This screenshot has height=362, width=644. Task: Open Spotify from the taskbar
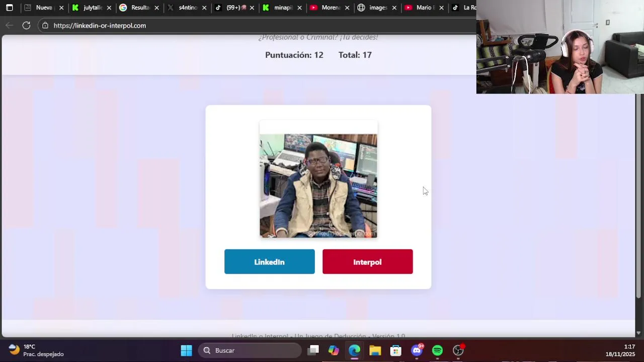click(437, 350)
